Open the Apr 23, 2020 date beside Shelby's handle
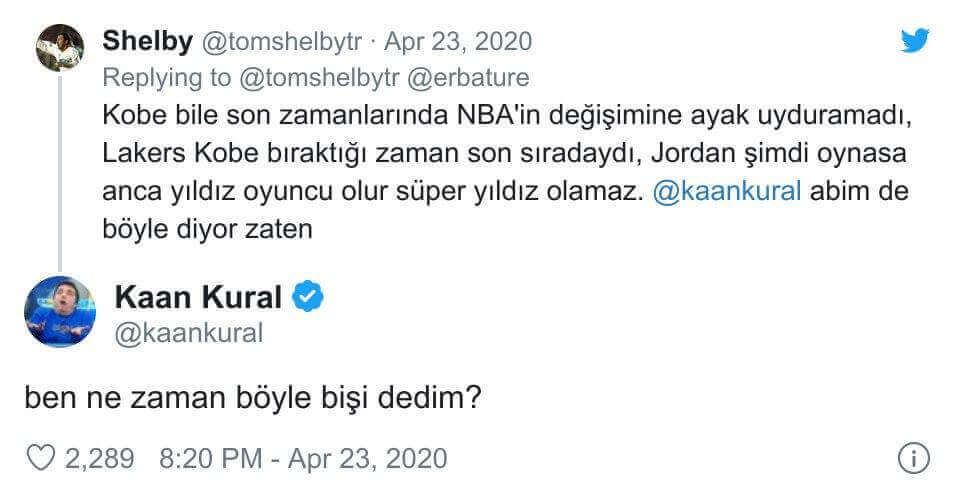The width and height of the screenshot is (956, 498). 458,41
